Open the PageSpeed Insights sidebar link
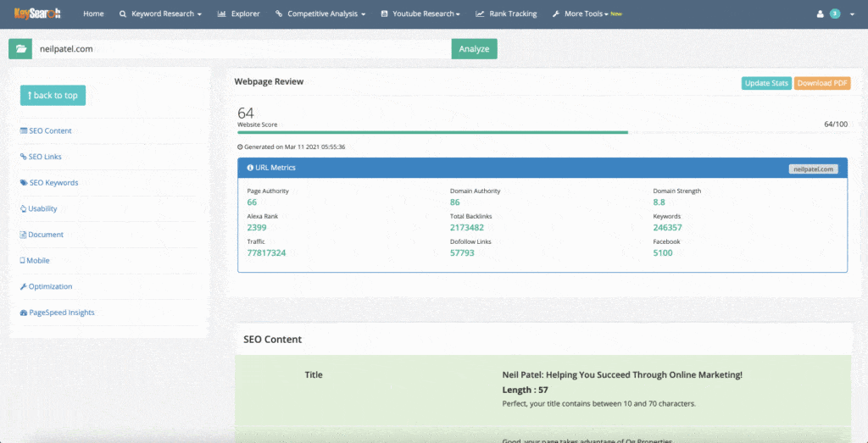 (x=61, y=313)
